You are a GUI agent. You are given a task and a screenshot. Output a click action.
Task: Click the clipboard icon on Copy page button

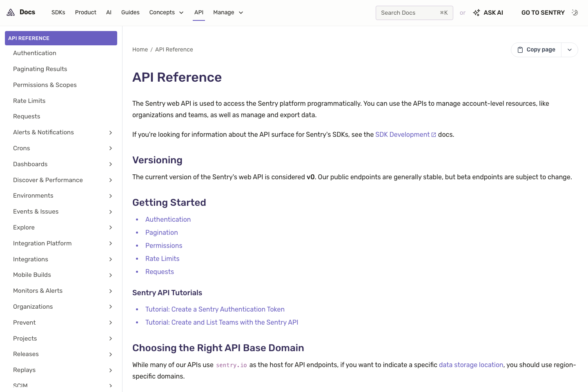coord(520,49)
